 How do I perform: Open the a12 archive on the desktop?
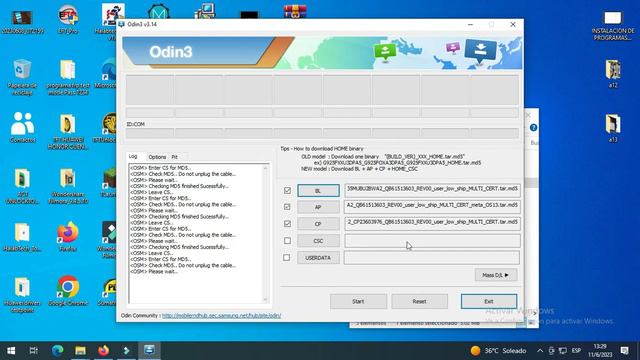coord(613,73)
